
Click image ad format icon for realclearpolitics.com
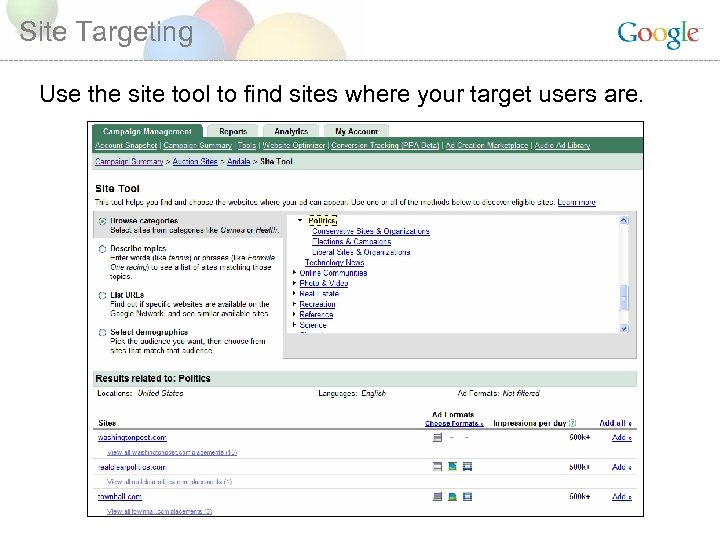452,467
